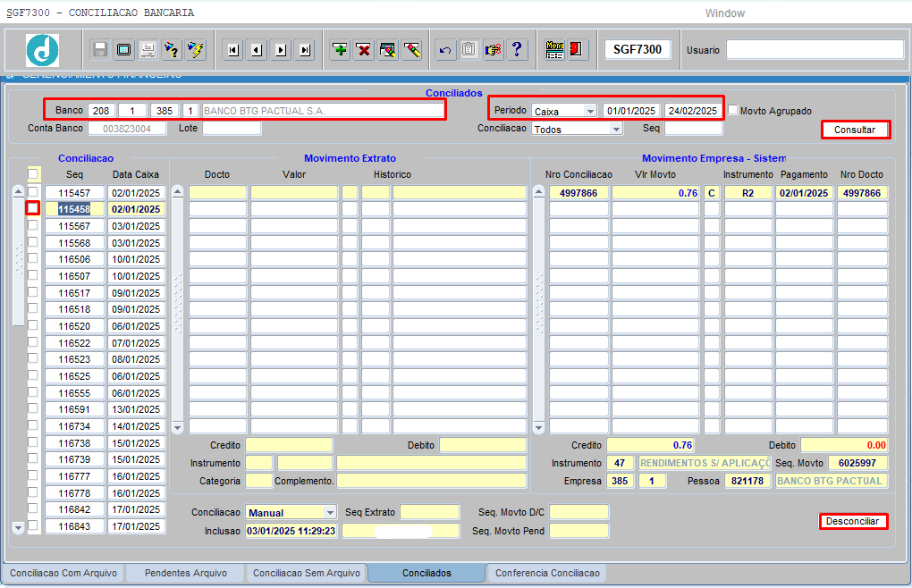Click Seq. Movto value 6025997
The width and height of the screenshot is (912, 588).
point(857,463)
